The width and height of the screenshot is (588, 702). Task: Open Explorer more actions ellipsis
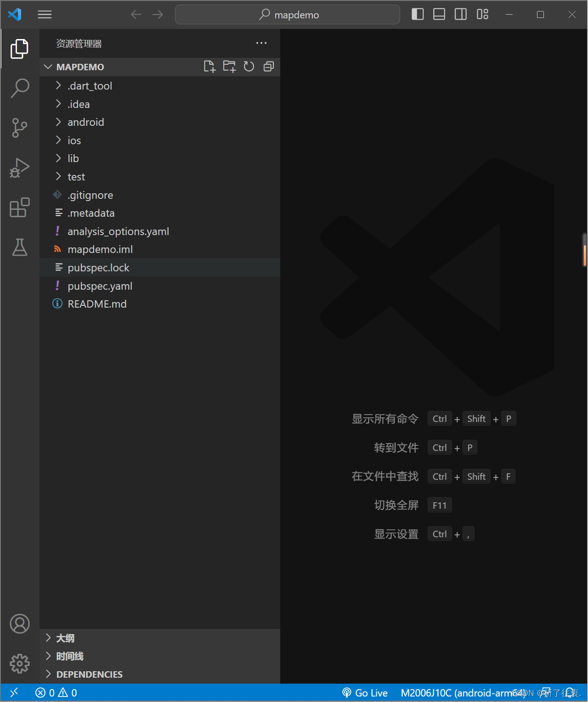pos(261,43)
